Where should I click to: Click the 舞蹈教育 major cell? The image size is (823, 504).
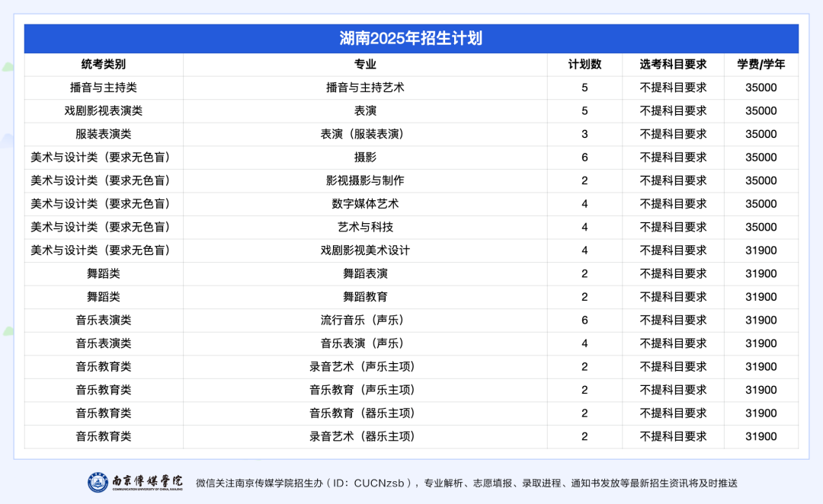[x=365, y=297]
